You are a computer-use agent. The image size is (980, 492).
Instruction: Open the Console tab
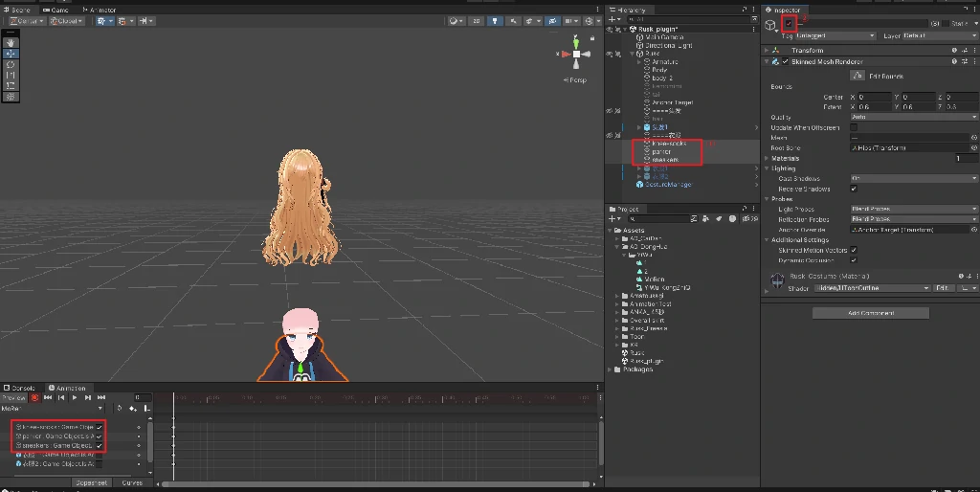click(21, 388)
